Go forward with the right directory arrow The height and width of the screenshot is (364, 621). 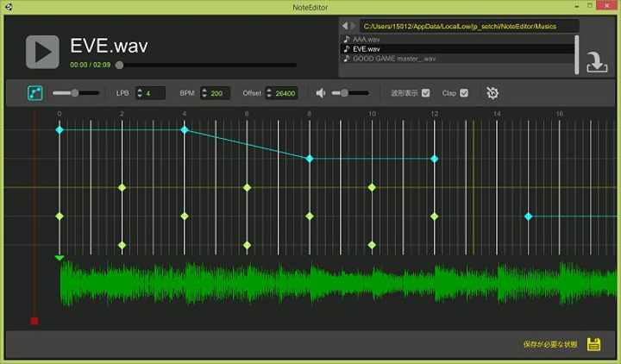pyautogui.click(x=353, y=27)
